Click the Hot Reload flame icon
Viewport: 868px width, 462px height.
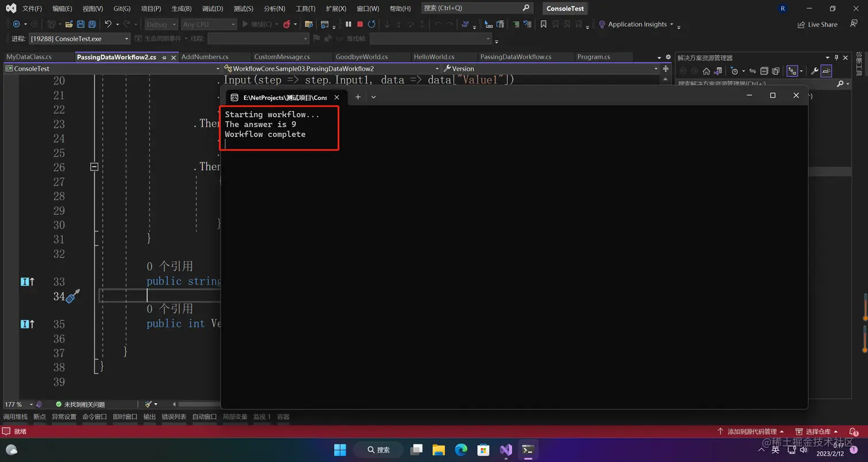tap(286, 24)
